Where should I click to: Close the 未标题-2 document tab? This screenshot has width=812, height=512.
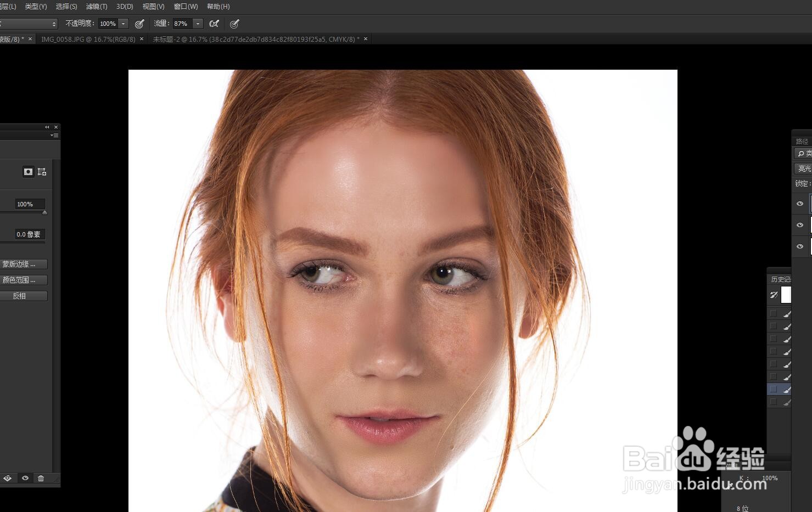[x=366, y=39]
